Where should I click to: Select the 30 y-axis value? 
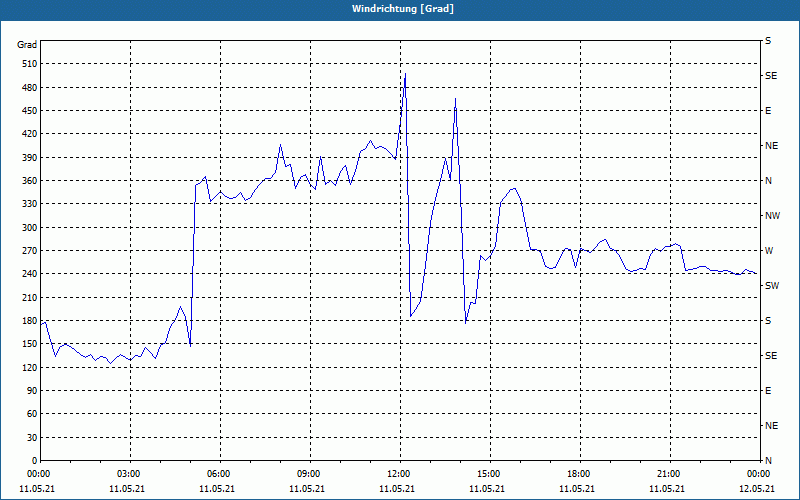point(31,437)
